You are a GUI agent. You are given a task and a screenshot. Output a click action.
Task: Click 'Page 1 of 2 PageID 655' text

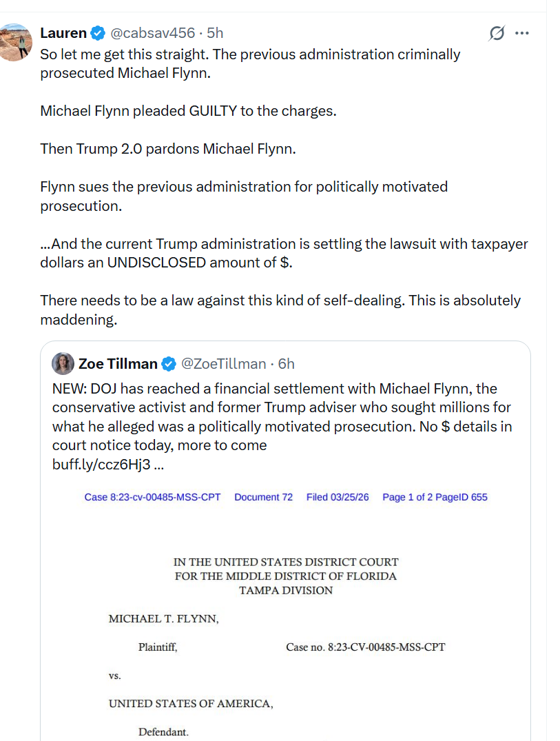[x=435, y=497]
